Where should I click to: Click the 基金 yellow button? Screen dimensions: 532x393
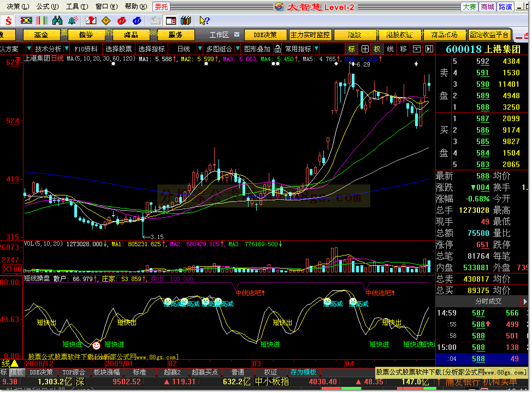click(42, 35)
